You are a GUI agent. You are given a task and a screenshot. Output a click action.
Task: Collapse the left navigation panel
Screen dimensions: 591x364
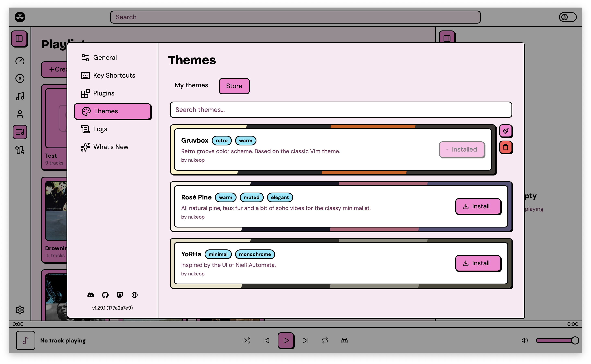point(20,39)
